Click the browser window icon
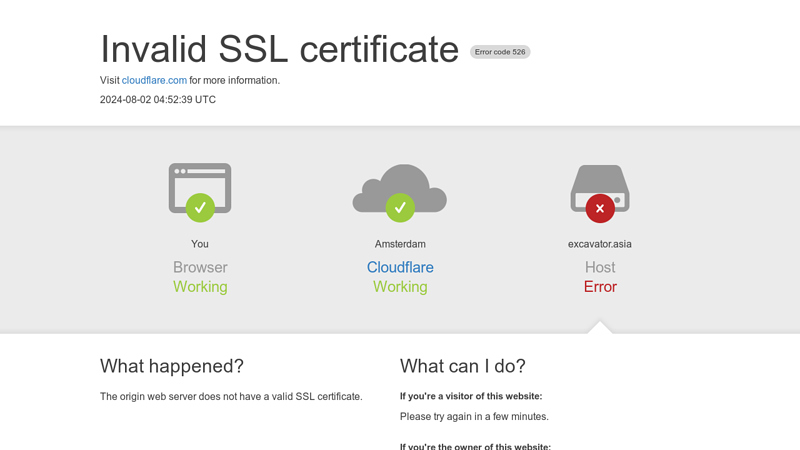 (x=200, y=187)
